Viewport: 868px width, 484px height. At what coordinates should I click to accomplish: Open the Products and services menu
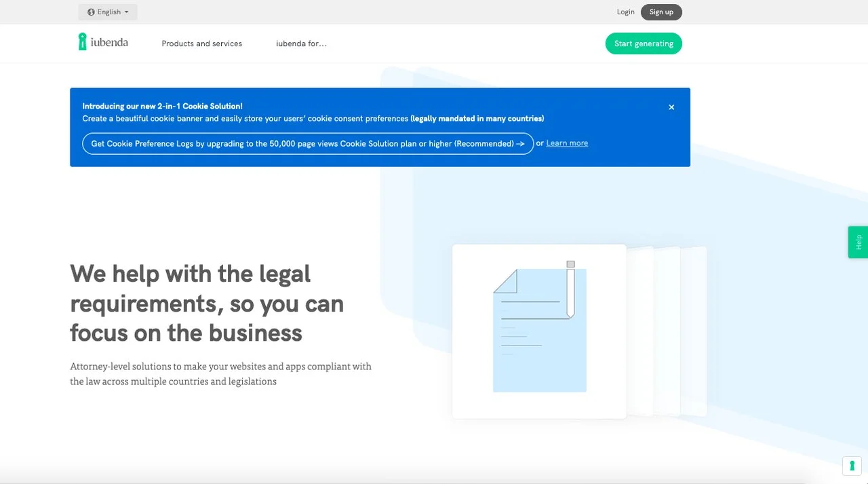click(x=201, y=43)
